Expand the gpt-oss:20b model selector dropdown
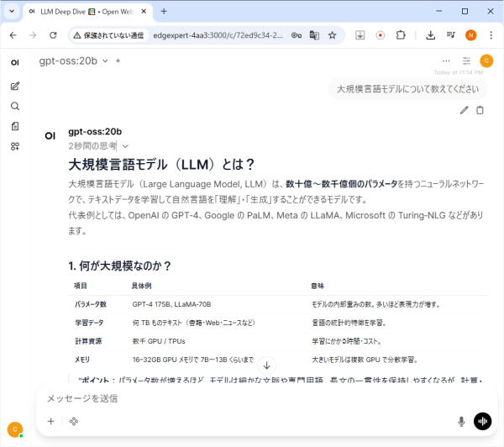 tap(104, 60)
